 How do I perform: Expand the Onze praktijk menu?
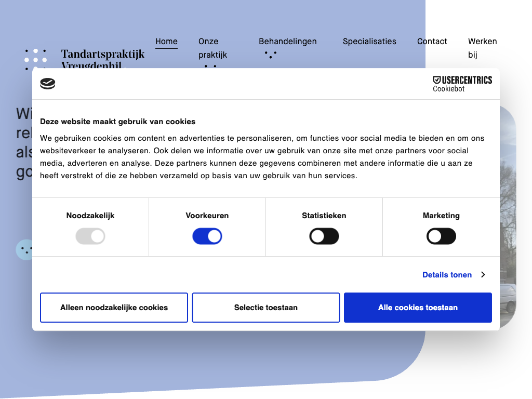pos(212,48)
